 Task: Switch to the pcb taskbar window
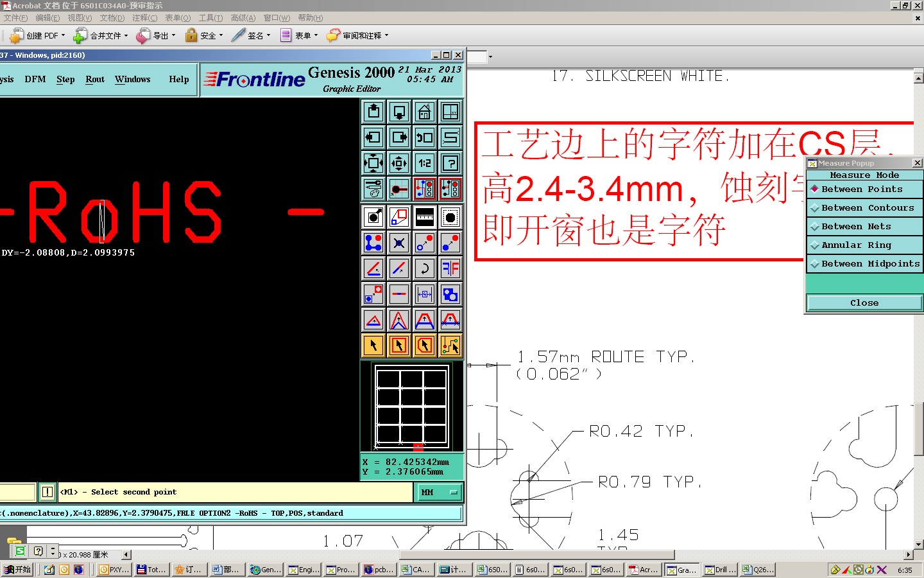pyautogui.click(x=379, y=570)
